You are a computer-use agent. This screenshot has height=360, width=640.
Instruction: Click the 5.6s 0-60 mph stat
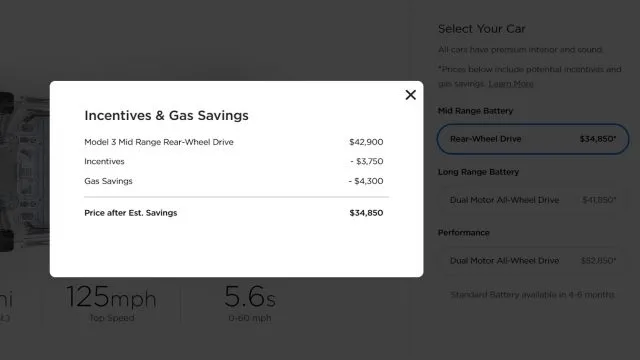pyautogui.click(x=250, y=303)
